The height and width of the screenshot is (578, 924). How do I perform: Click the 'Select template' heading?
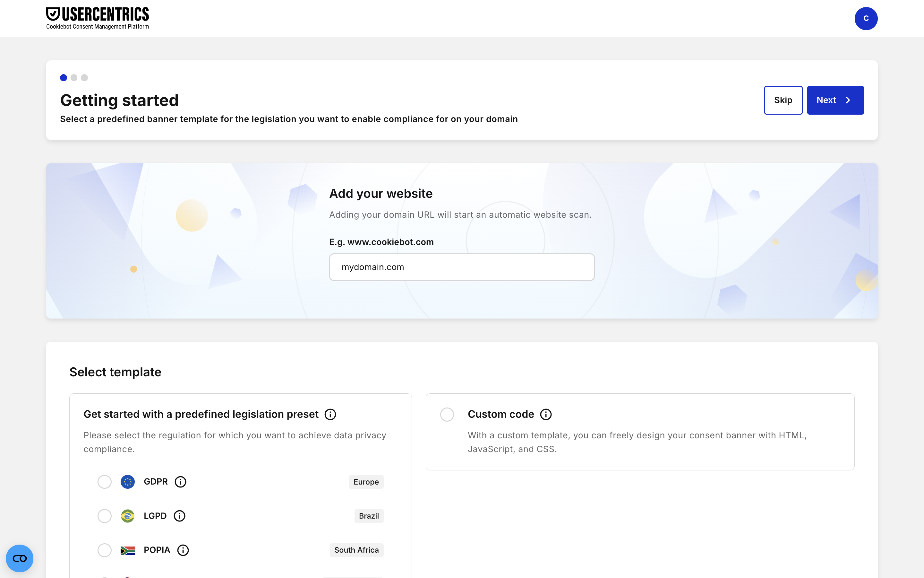(115, 372)
